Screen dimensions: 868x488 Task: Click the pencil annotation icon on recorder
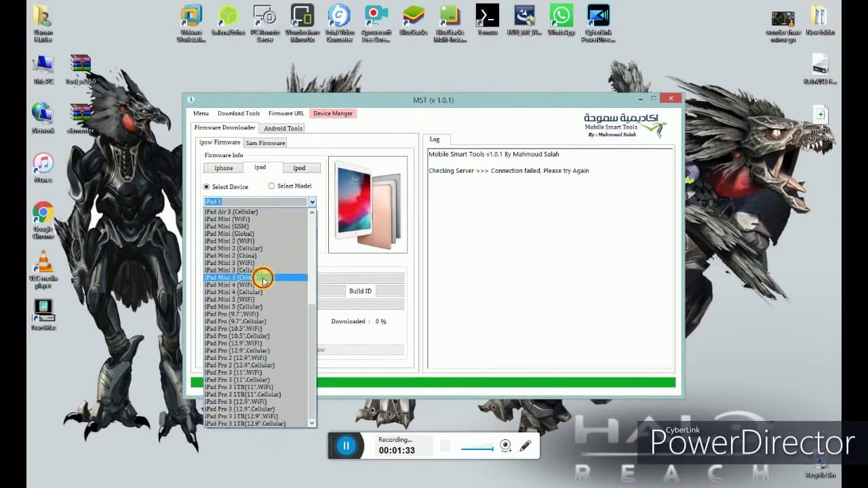pyautogui.click(x=526, y=445)
